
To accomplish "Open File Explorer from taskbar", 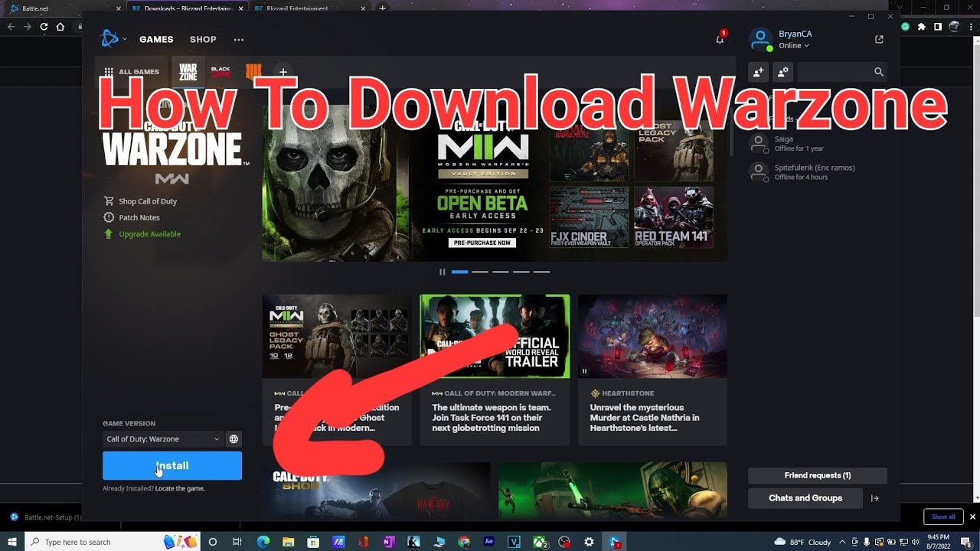I will pos(288,542).
